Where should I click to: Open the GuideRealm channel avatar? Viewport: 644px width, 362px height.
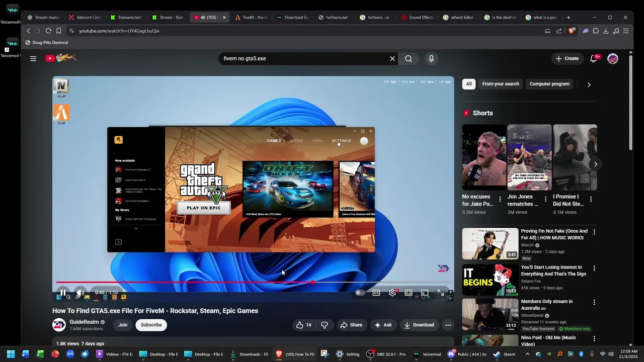(x=59, y=325)
